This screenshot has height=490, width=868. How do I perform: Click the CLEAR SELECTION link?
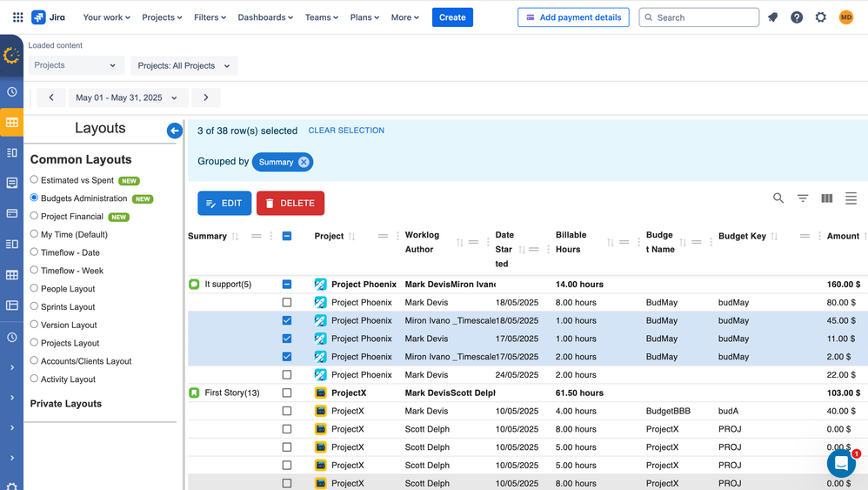pos(346,131)
